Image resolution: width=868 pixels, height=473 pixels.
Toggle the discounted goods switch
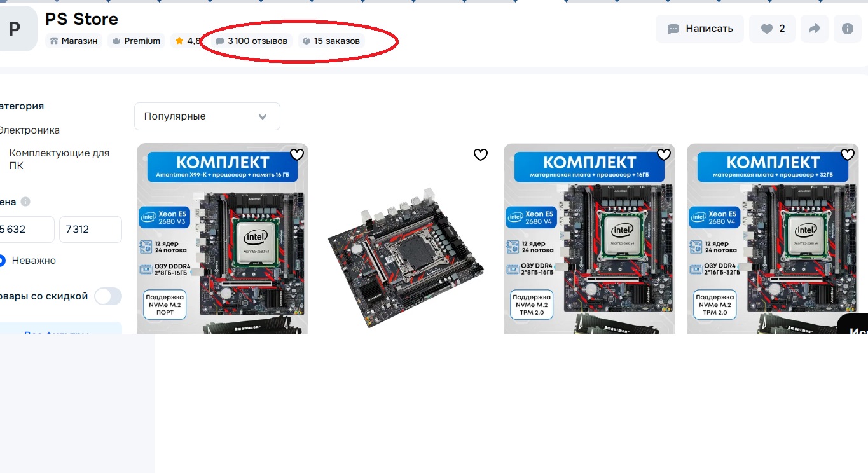click(x=108, y=296)
